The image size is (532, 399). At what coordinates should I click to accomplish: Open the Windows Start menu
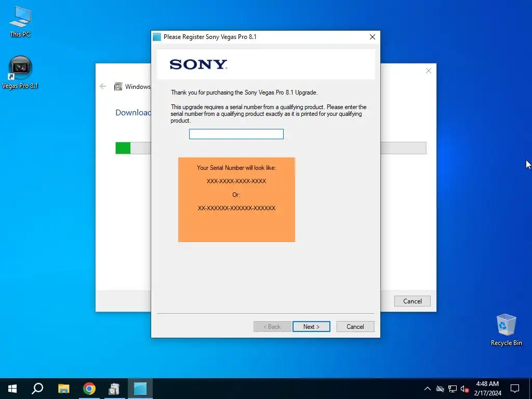tap(12, 389)
